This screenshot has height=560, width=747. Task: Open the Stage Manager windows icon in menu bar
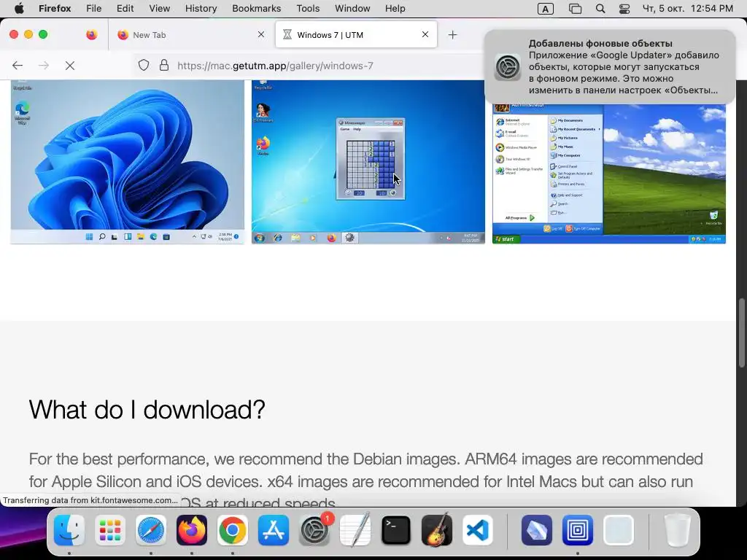(575, 9)
